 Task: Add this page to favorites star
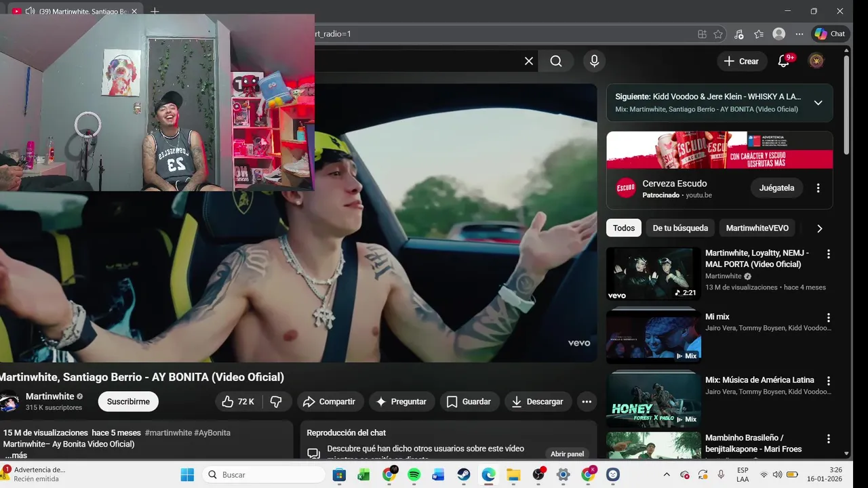[718, 34]
